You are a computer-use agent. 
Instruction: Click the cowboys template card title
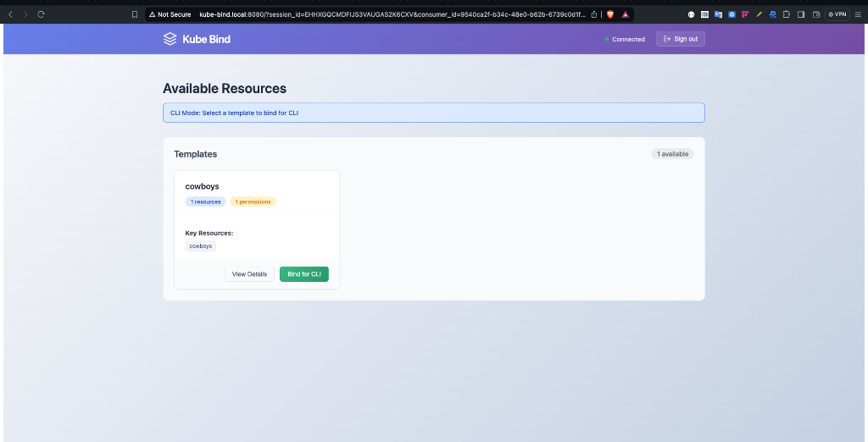[x=202, y=186]
